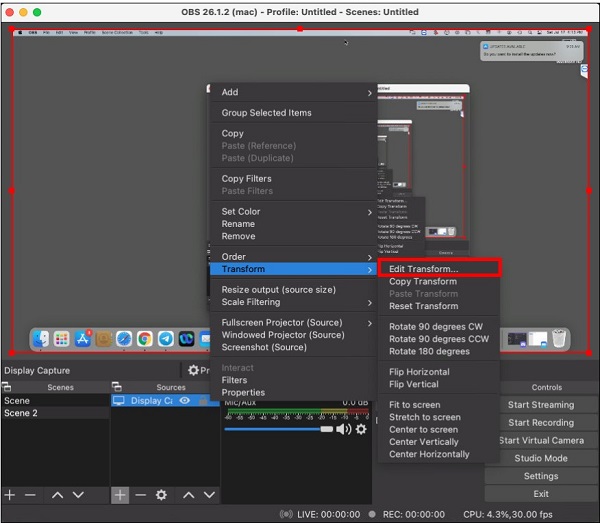Move source up with arrow icon
The height and width of the screenshot is (523, 600).
point(189,495)
